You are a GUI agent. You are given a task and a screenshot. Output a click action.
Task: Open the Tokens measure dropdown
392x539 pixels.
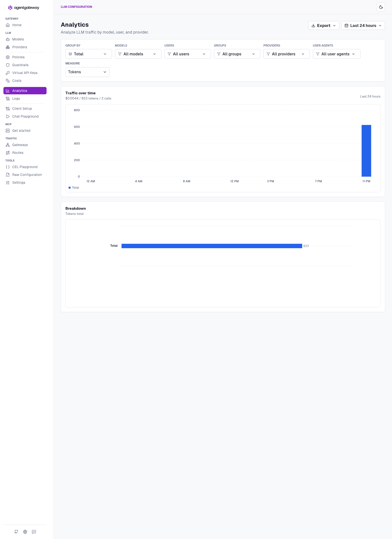pos(87,72)
